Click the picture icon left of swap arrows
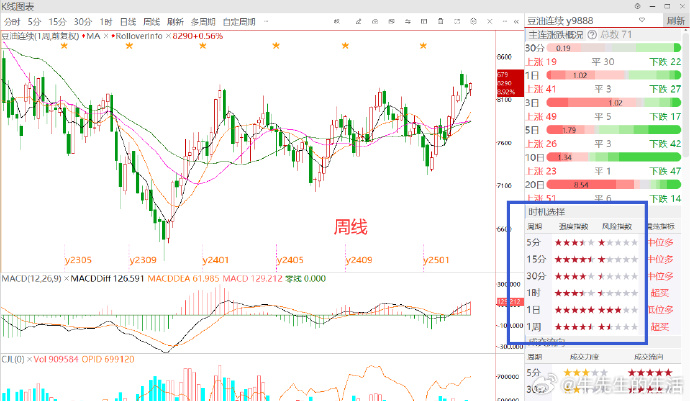 [x=391, y=21]
